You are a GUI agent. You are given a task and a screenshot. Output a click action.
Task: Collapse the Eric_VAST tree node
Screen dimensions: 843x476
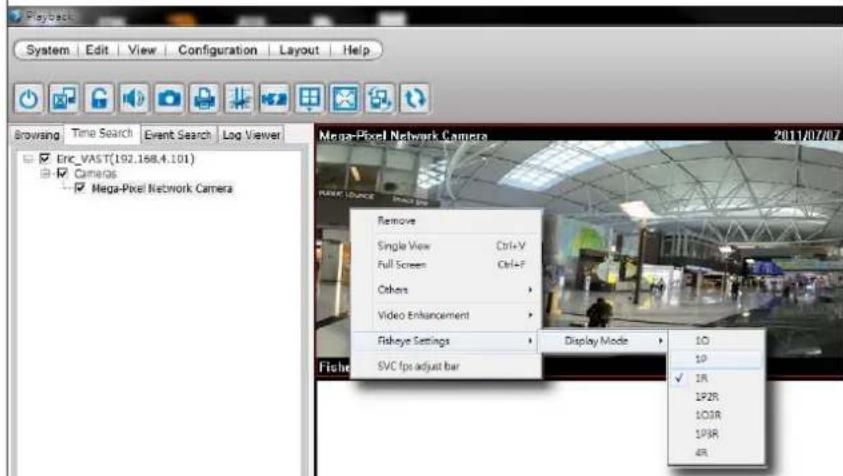tap(28, 159)
